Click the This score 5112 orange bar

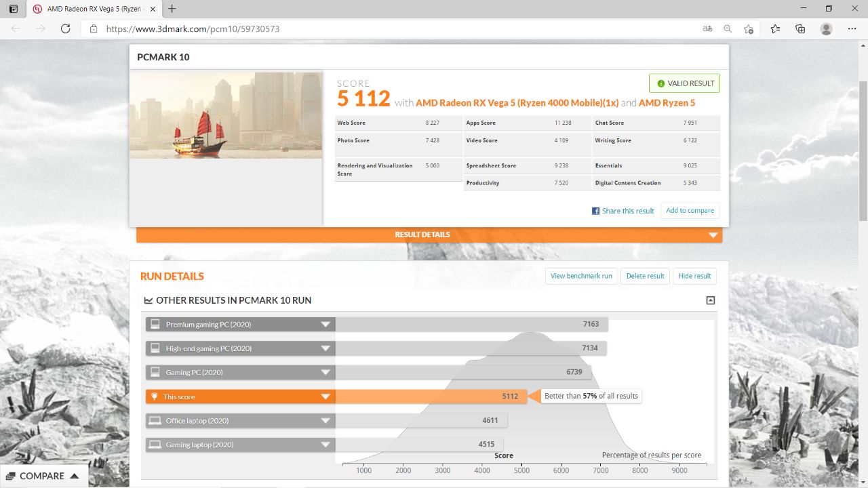click(x=431, y=396)
